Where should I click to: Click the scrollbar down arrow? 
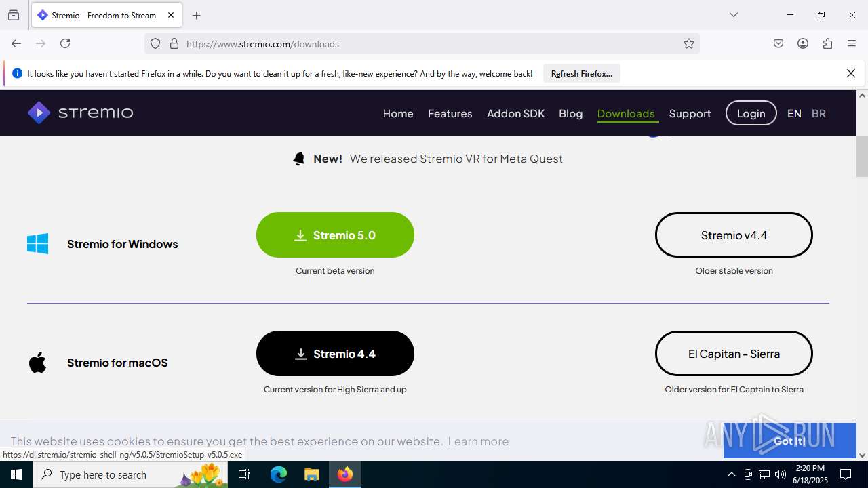click(862, 455)
